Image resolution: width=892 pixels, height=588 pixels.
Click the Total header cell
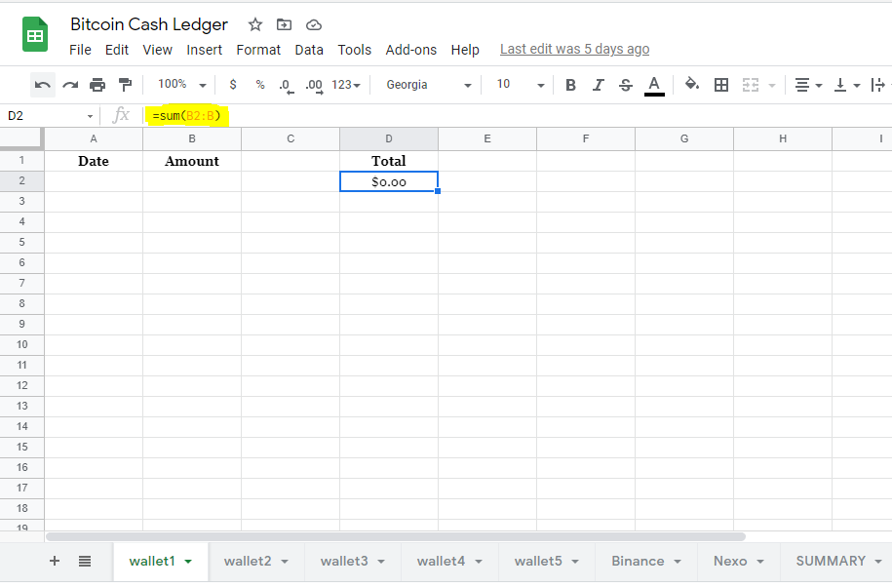point(389,161)
